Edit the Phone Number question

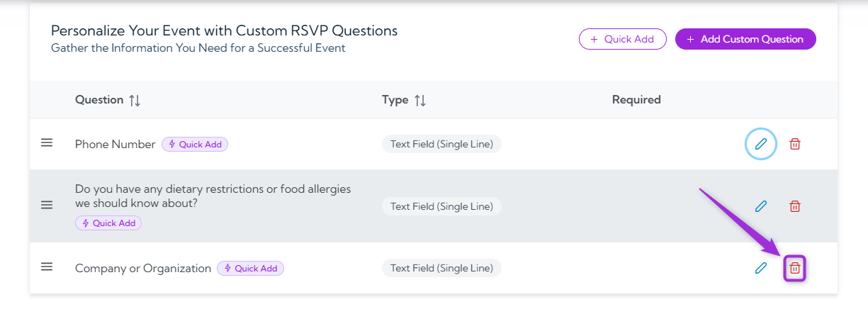pyautogui.click(x=761, y=144)
